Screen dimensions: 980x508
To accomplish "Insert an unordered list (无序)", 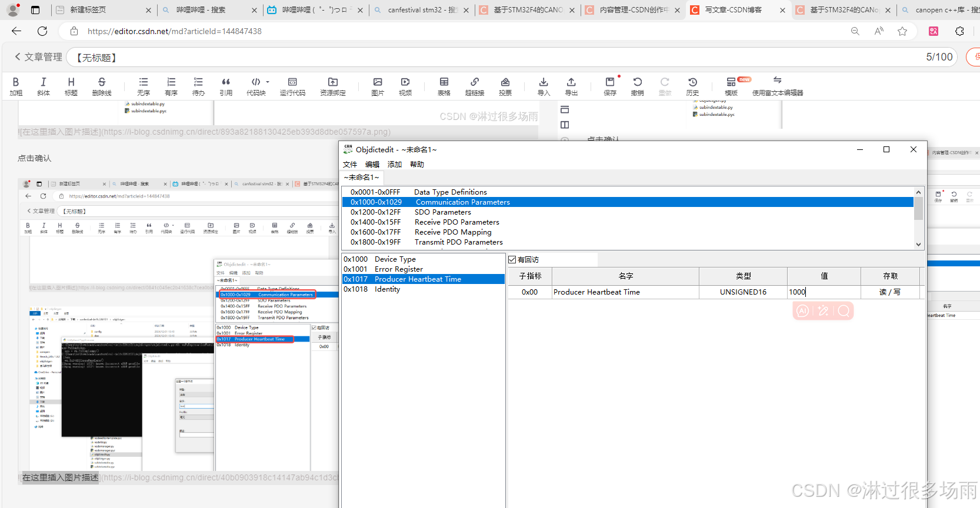I will (x=144, y=86).
